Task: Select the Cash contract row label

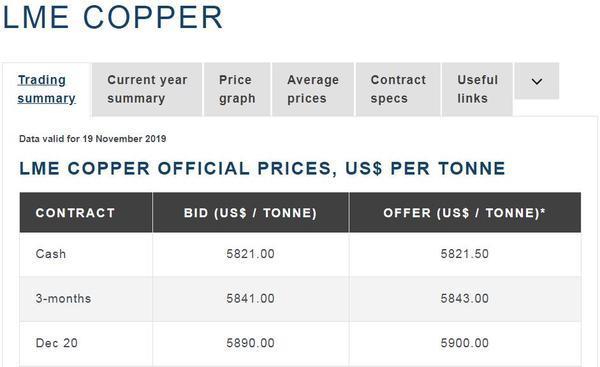Action: point(51,254)
